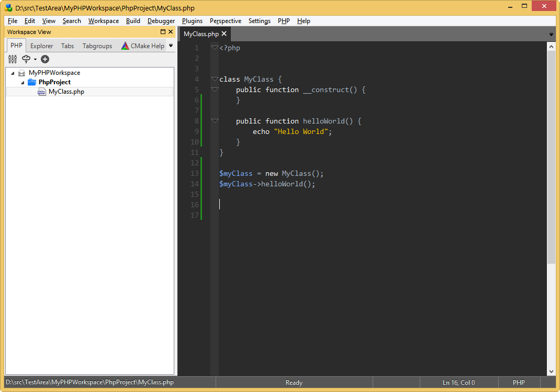Click the MyClass.php file icon in tree
The image size is (560, 392).
[42, 92]
